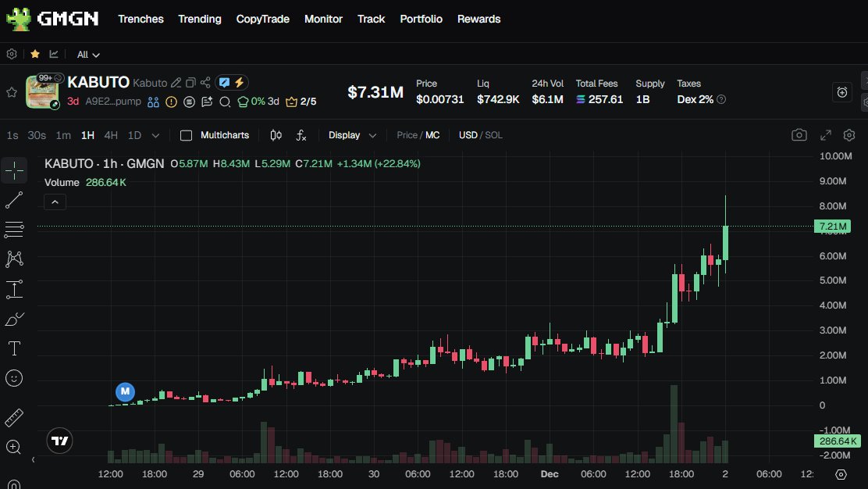Viewport: 868px width, 489px height.
Task: Toggle the chart line view icon in top bar
Action: point(54,54)
